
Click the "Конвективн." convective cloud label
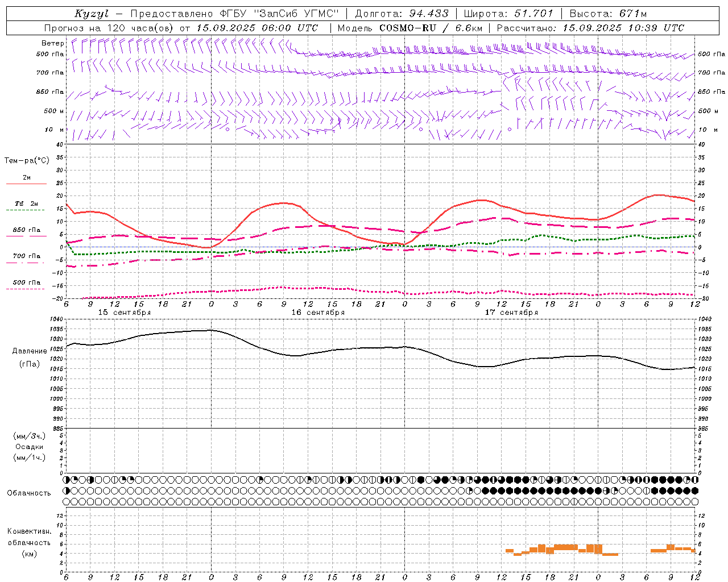pos(29,531)
